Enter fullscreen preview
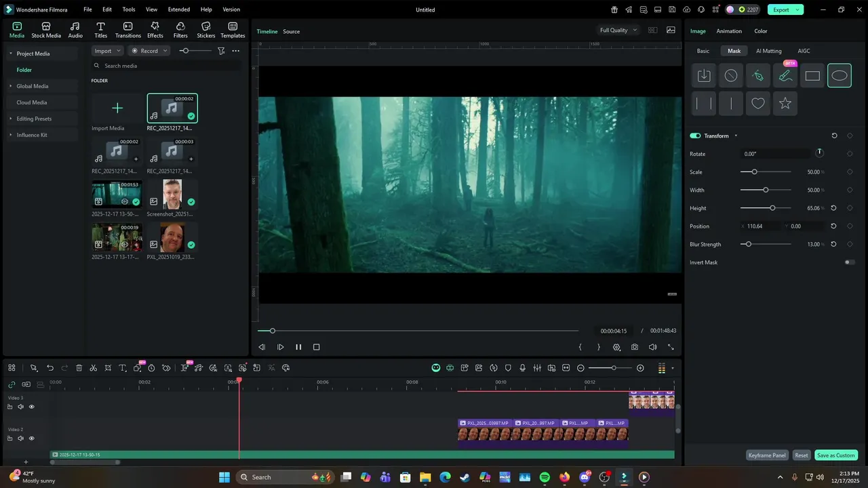This screenshot has width=868, height=488. click(671, 347)
